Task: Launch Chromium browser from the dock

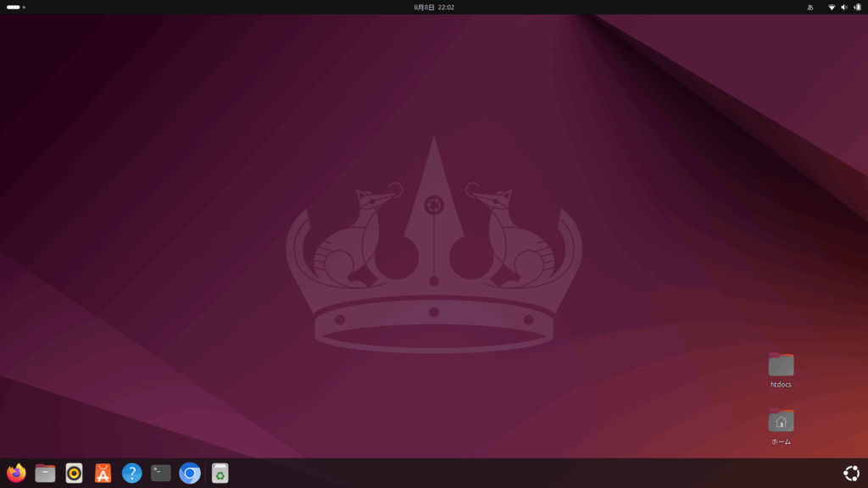Action: (x=189, y=473)
